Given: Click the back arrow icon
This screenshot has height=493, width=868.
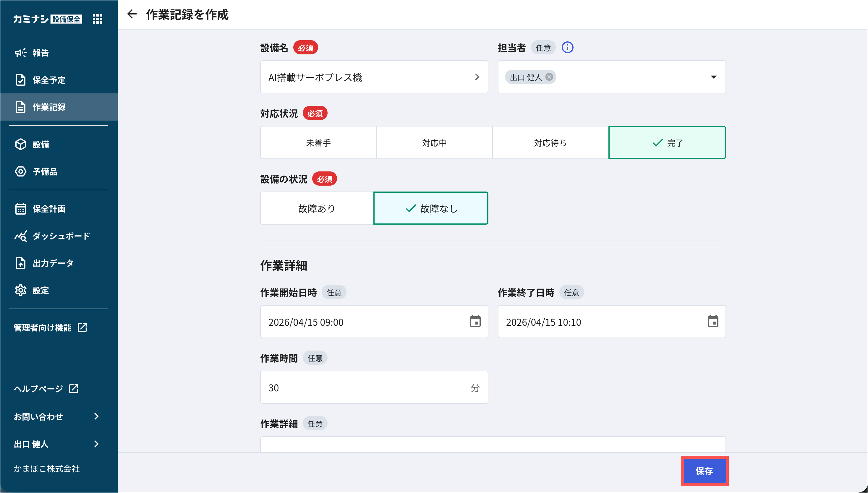Looking at the screenshot, I should 132,14.
